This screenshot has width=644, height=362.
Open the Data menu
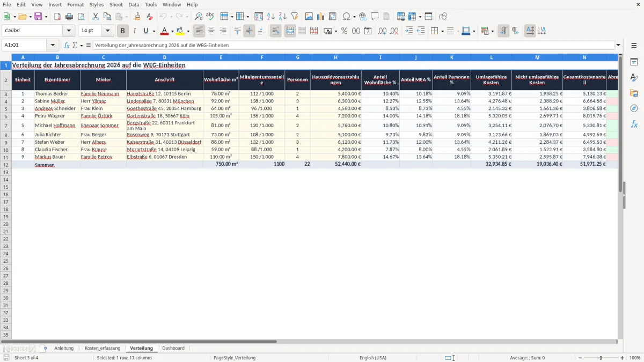tap(134, 4)
